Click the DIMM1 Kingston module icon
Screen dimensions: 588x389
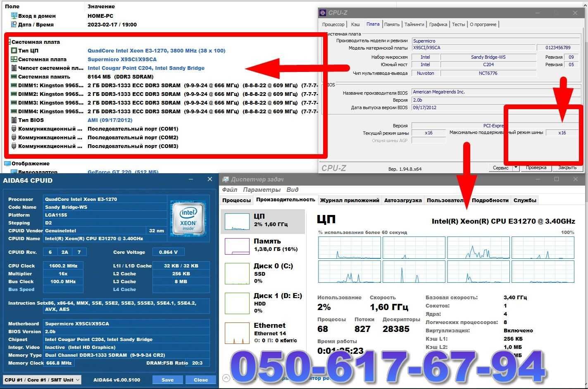tap(14, 86)
